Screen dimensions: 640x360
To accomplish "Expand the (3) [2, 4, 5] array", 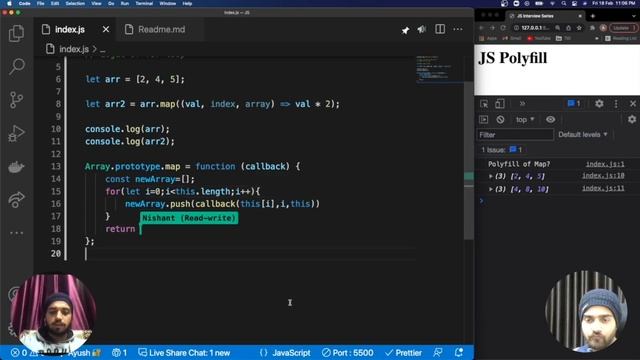I will (x=491, y=176).
